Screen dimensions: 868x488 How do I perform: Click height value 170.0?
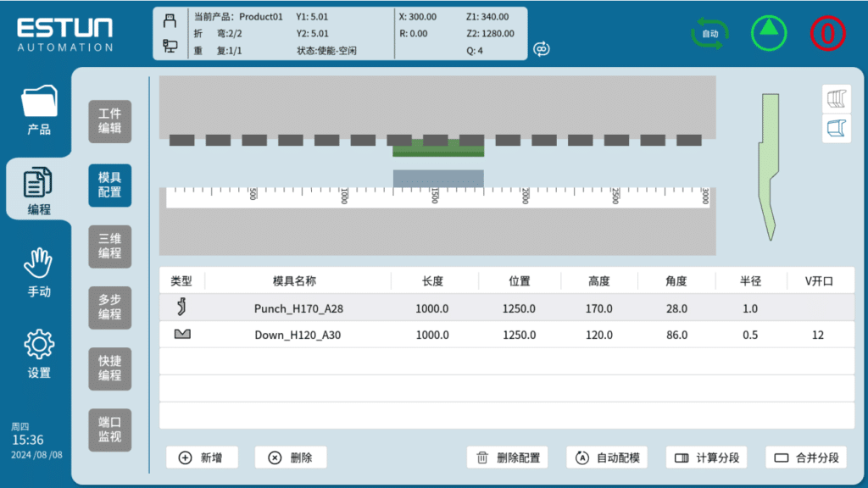coord(599,308)
